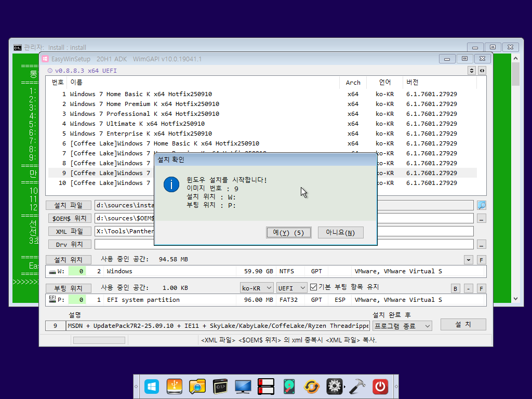This screenshot has width=532, height=399.
Task: Select Windows 7 Ultimate K x64 row
Action: (262, 124)
